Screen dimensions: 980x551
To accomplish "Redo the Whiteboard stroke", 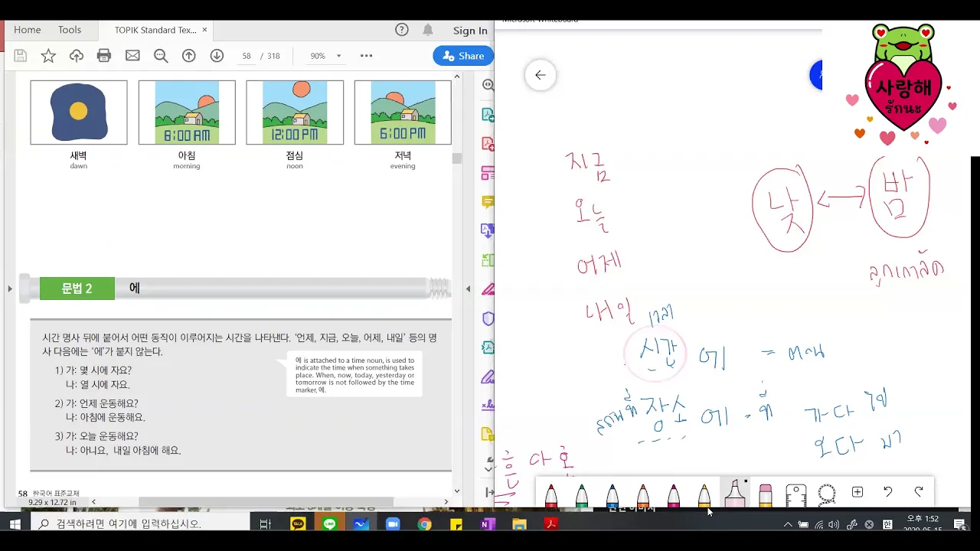I will click(919, 492).
